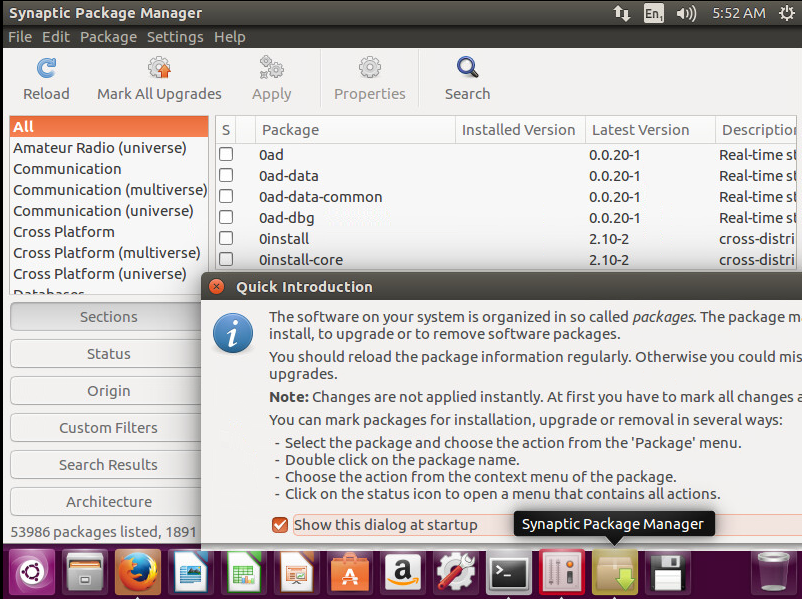
Task: Select the plain Communication section
Action: click(109, 169)
